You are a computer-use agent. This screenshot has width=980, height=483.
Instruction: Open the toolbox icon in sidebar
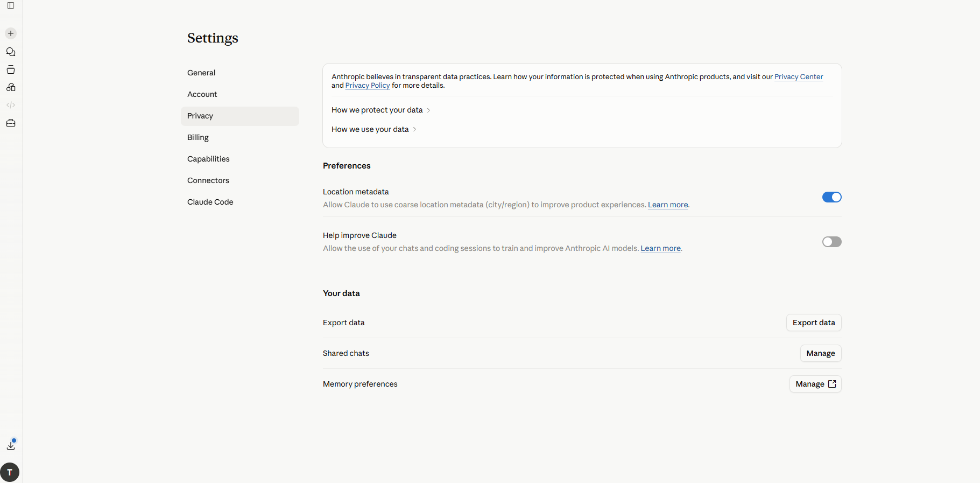tap(11, 123)
